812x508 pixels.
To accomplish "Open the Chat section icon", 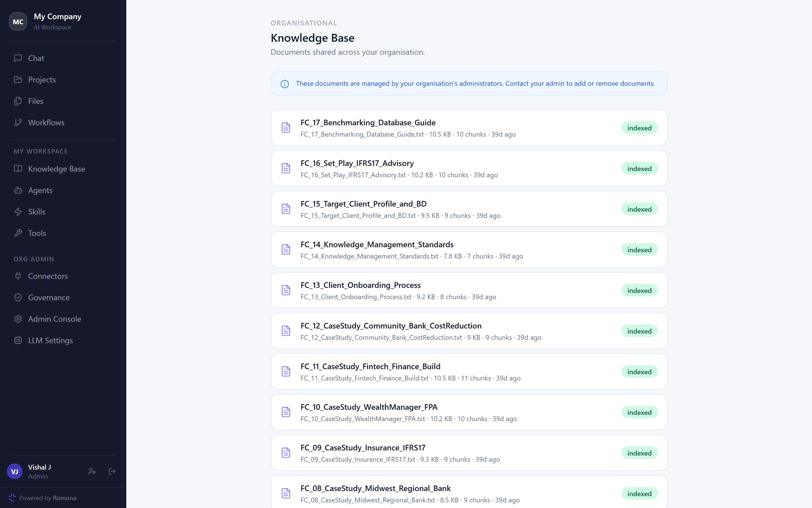I will (18, 58).
